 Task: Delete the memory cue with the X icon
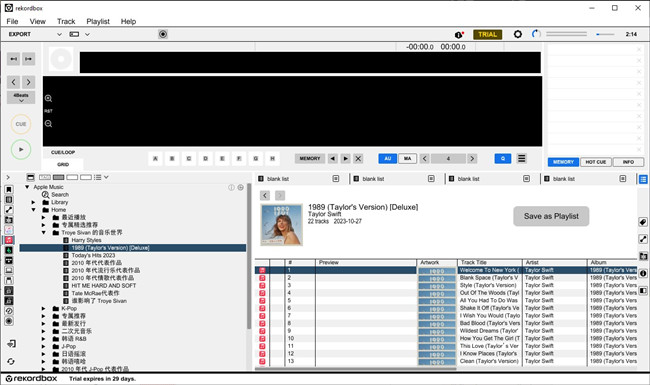pyautogui.click(x=358, y=158)
